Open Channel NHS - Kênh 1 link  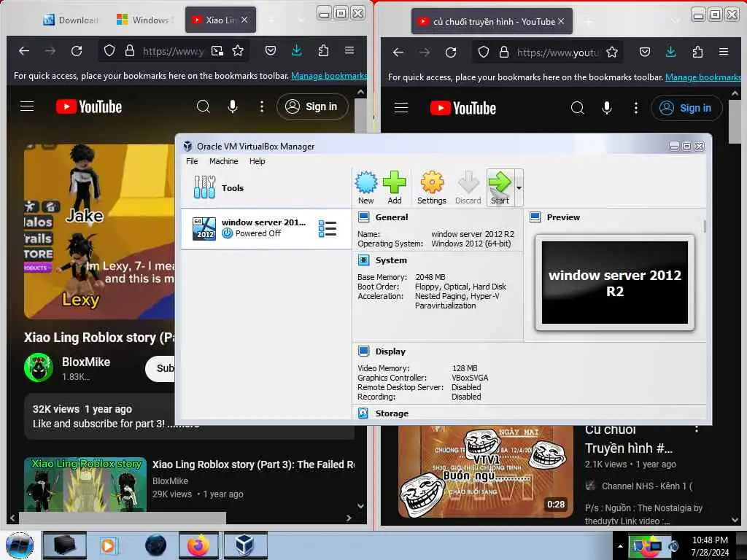pos(646,486)
